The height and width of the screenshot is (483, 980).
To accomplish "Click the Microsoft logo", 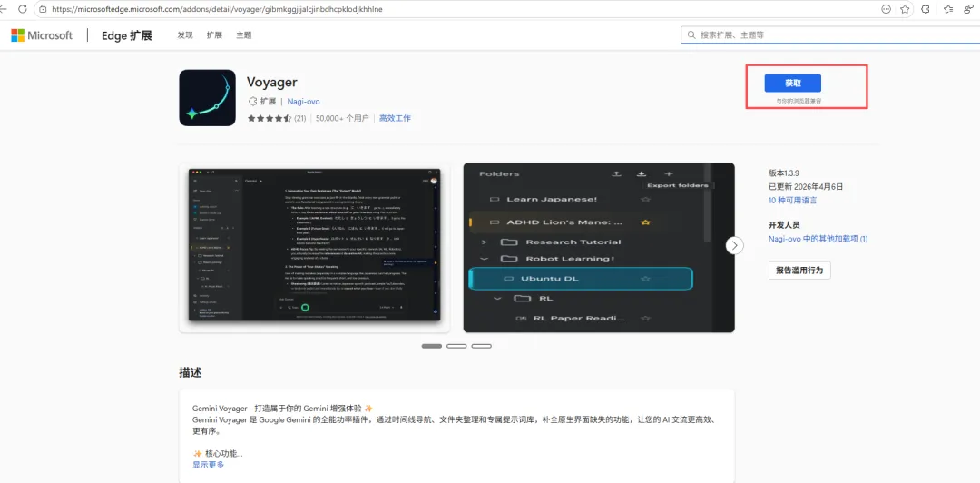I will point(42,35).
